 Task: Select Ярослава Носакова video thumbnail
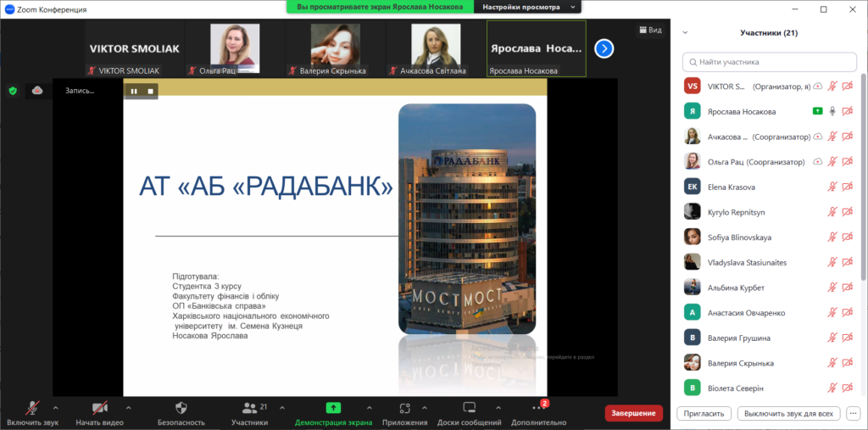(536, 48)
